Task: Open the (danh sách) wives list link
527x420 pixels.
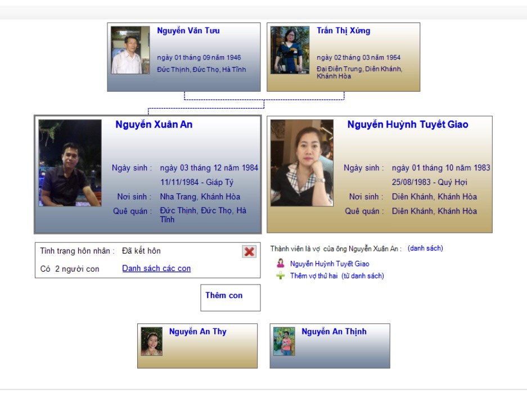Action: (x=425, y=249)
